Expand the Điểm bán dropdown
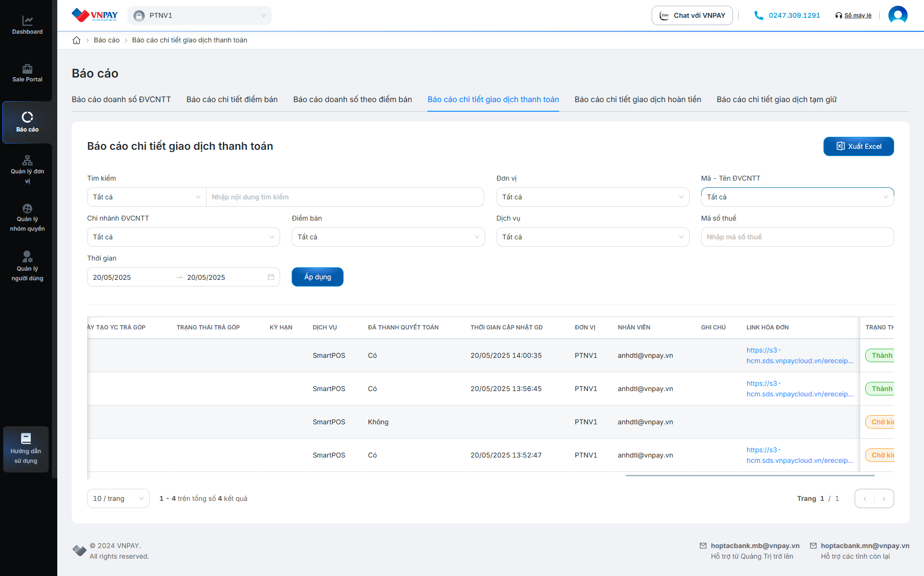This screenshot has width=924, height=576. 388,237
